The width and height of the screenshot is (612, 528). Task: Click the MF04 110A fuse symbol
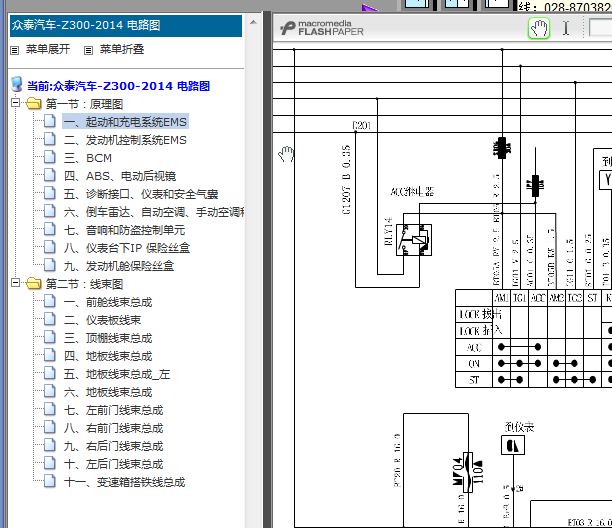pyautogui.click(x=468, y=473)
